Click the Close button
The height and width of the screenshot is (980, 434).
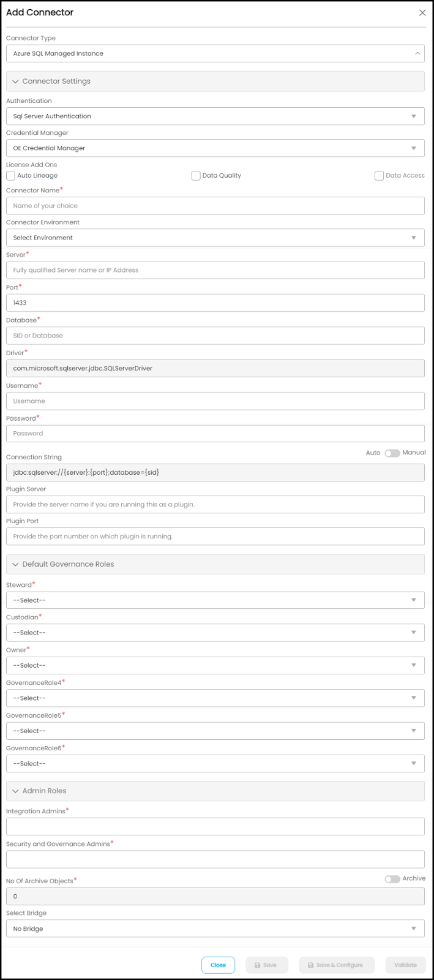[218, 965]
